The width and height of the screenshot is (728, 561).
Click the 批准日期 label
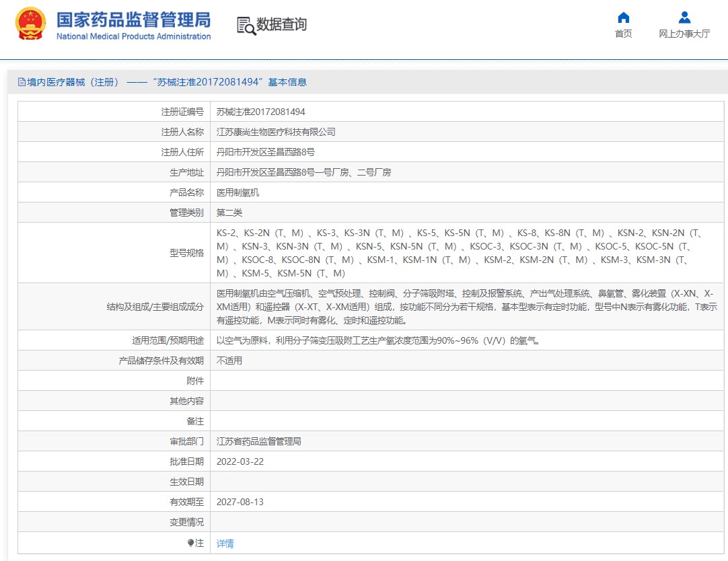coord(186,461)
